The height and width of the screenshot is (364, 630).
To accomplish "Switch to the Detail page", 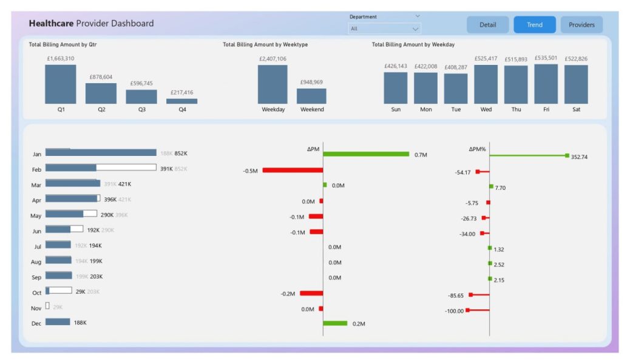I will [487, 25].
